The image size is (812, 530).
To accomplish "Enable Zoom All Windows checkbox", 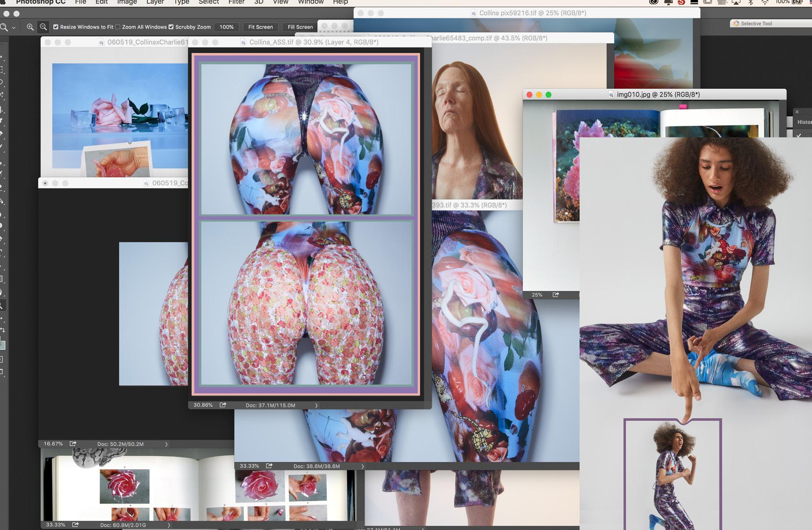I will pos(118,27).
